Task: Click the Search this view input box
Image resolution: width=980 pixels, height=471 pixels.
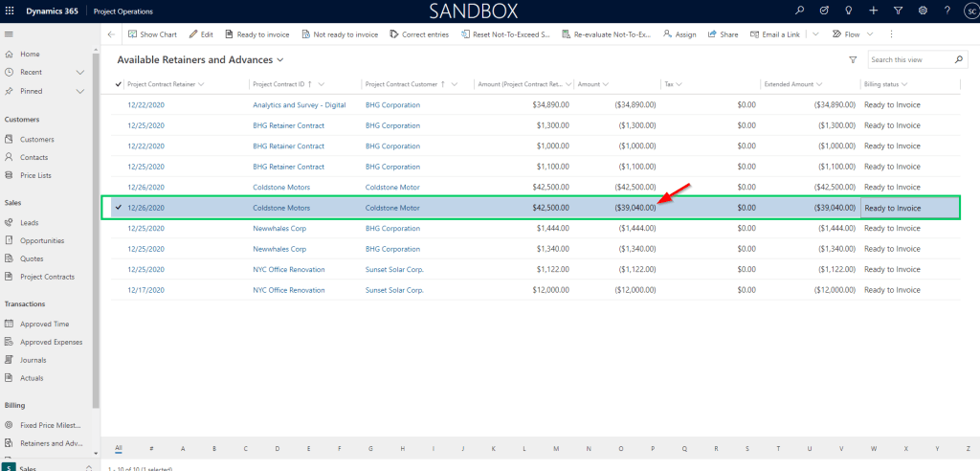Action: [x=909, y=59]
